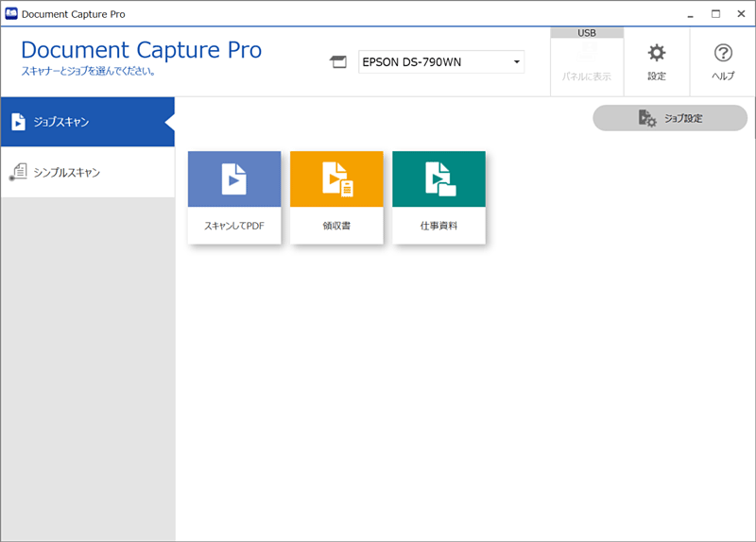The height and width of the screenshot is (542, 756).
Task: Expand the scanner selection dropdown arrow
Action: point(516,63)
